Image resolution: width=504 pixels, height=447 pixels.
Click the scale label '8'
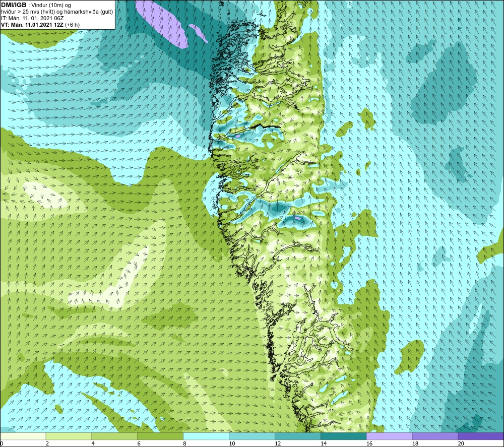[x=185, y=443]
